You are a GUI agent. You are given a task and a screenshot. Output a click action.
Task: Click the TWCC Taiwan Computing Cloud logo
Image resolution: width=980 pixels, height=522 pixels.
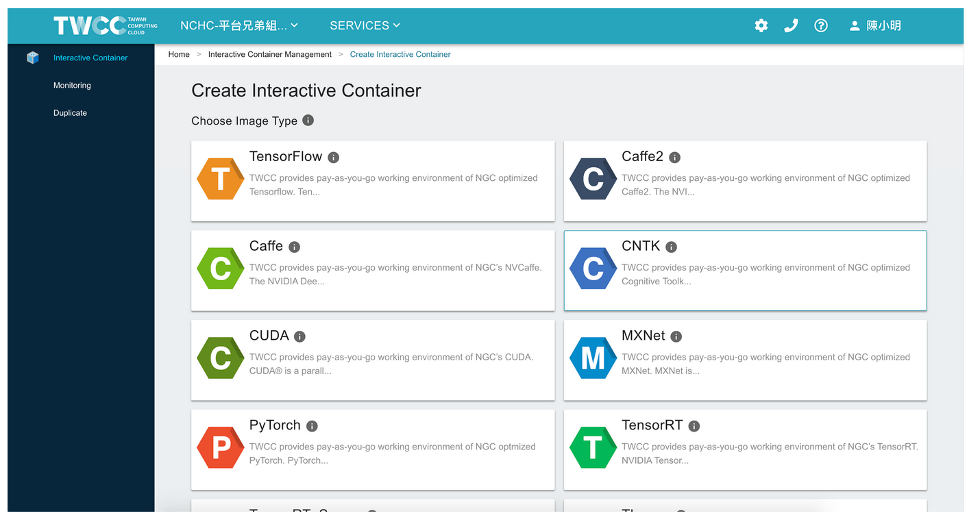tap(106, 25)
